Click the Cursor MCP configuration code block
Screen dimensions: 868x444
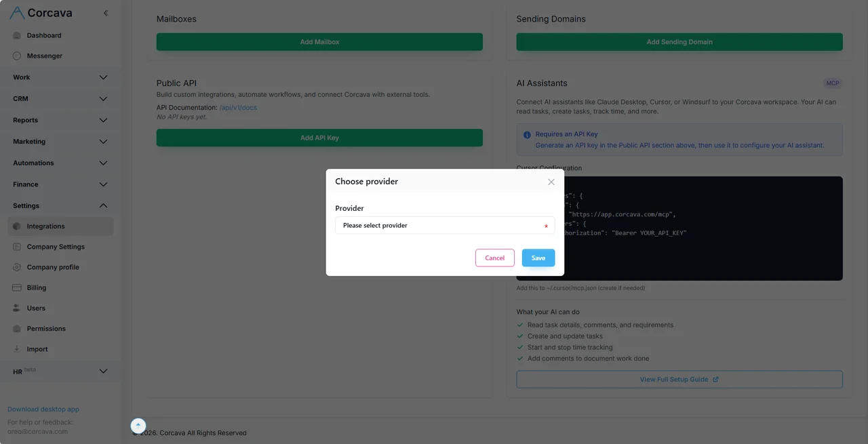tap(679, 228)
